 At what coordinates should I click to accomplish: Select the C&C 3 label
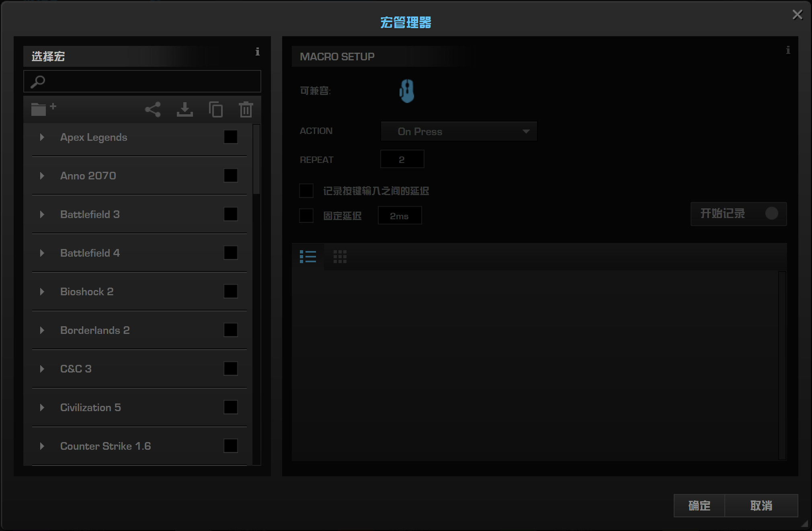pyautogui.click(x=76, y=369)
